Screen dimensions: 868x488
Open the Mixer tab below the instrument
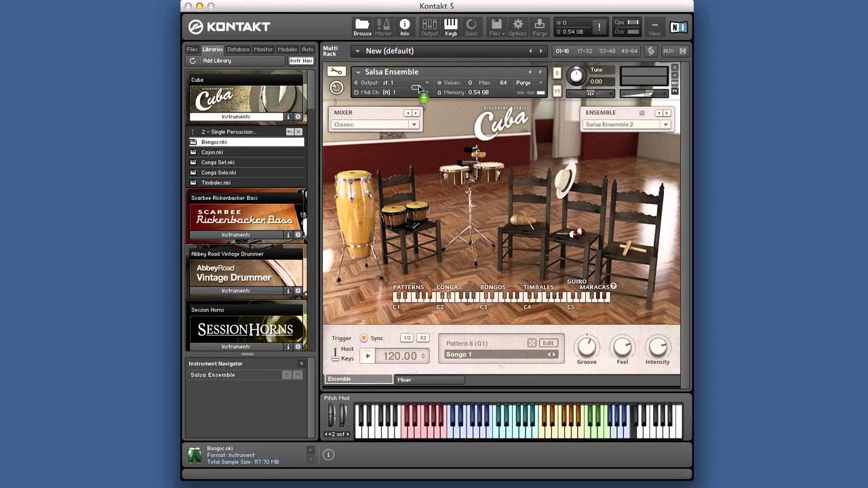(429, 380)
